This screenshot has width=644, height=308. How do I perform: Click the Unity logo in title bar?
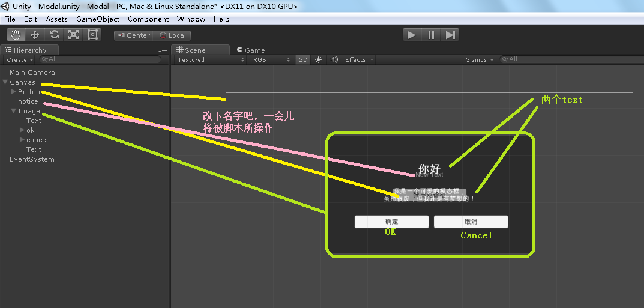click(6, 6)
